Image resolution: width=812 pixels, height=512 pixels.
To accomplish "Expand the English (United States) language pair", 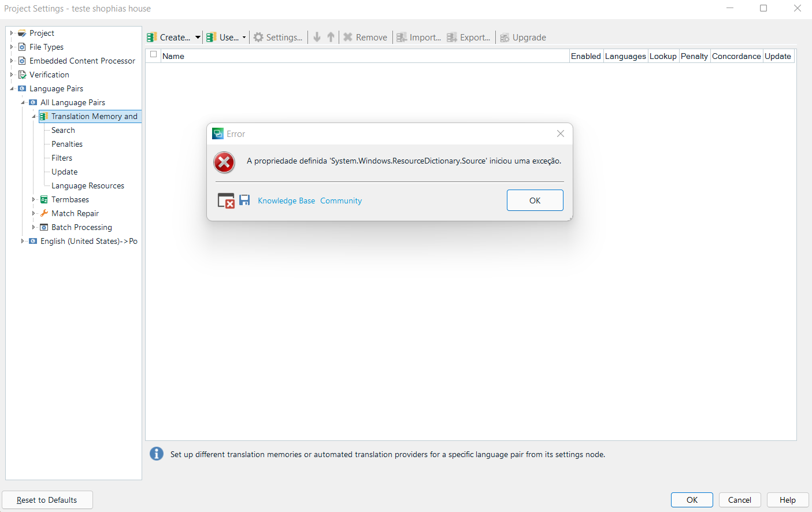I will click(23, 241).
